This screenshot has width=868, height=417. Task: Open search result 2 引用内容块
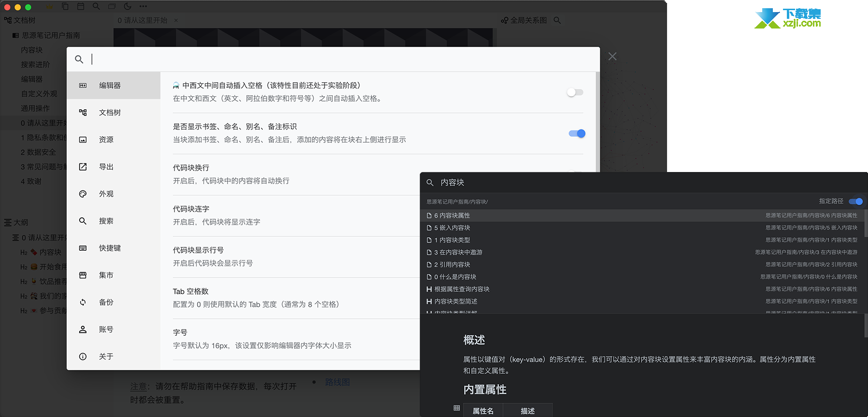(642, 265)
